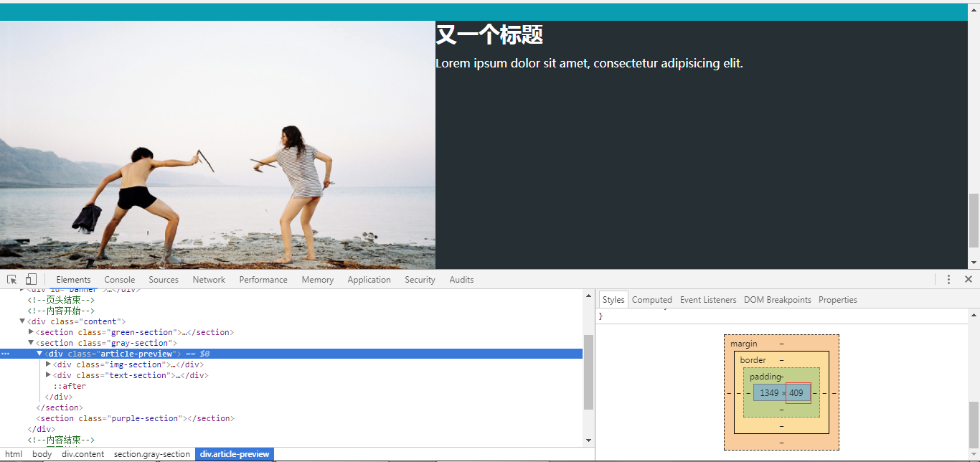Screen dimensions: 980x462
Task: Click the 内容开始 comment line
Action: (61, 311)
